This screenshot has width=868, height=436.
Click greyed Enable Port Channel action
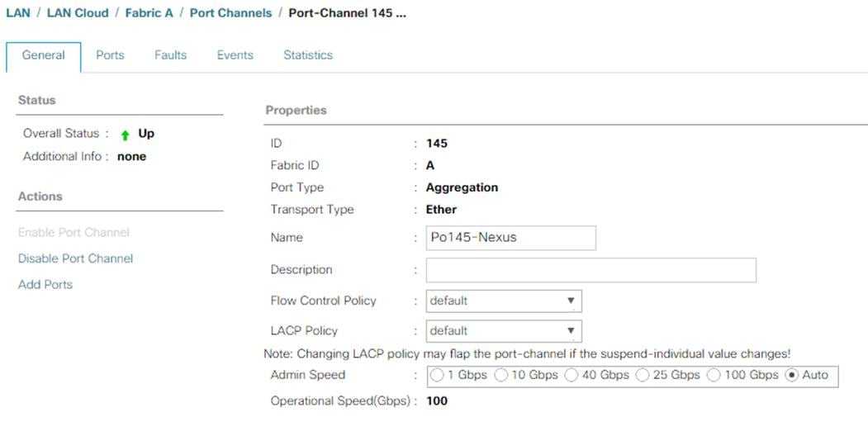[74, 232]
